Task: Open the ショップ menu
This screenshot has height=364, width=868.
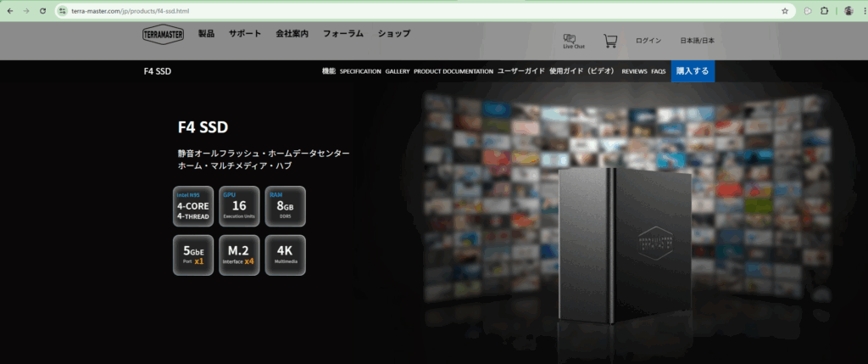Action: (x=394, y=33)
